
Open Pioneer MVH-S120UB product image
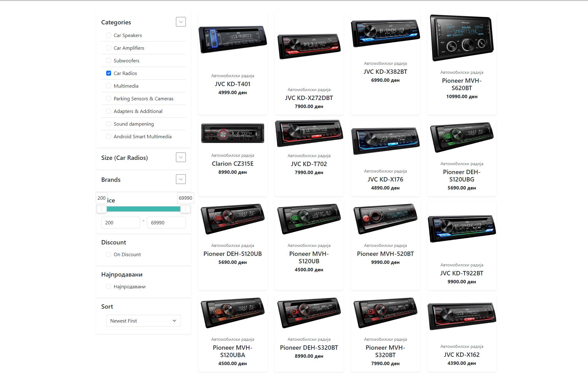[x=309, y=219]
